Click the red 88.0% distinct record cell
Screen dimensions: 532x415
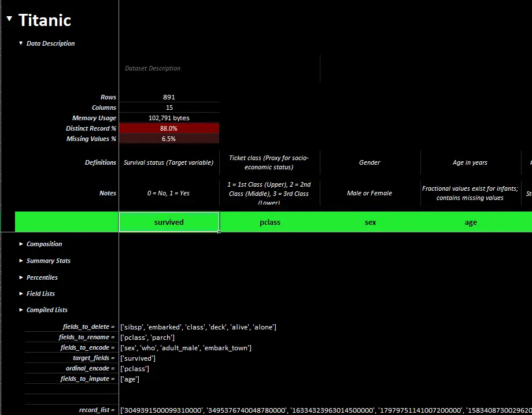point(169,128)
